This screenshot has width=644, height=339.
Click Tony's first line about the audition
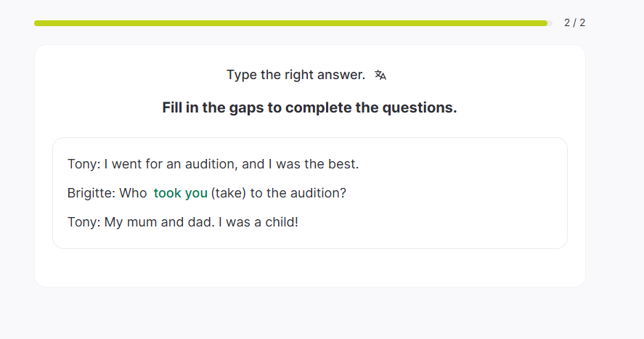pyautogui.click(x=213, y=164)
